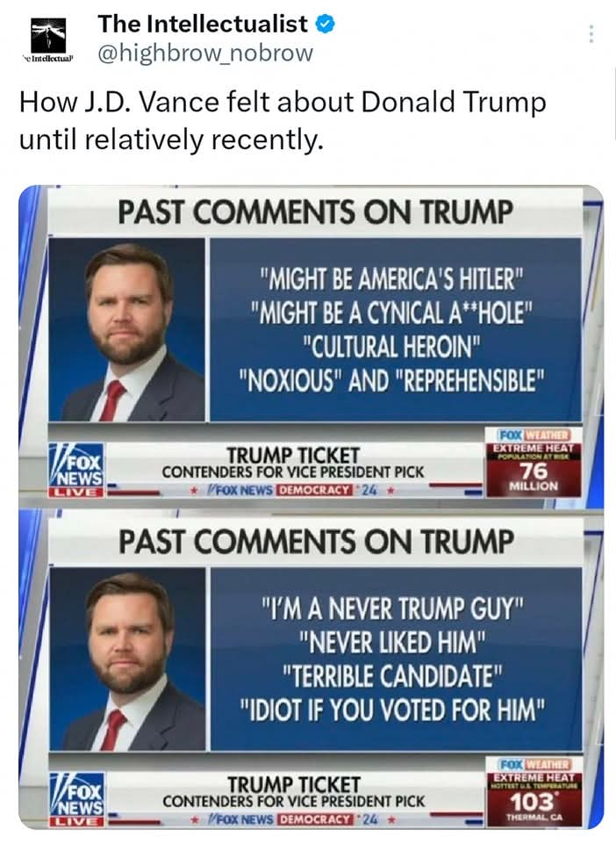Click the "I'm a Never Trump Guy" quote panel
Viewport: 616px width, 843px height.
click(x=396, y=659)
